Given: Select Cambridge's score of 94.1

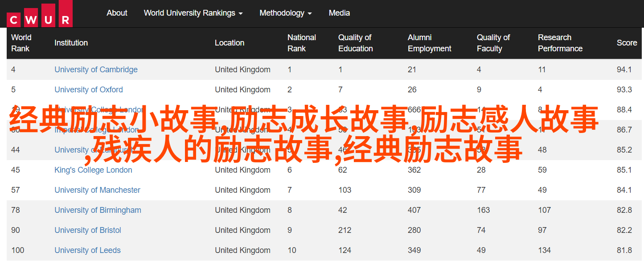Looking at the screenshot, I should point(624,70).
